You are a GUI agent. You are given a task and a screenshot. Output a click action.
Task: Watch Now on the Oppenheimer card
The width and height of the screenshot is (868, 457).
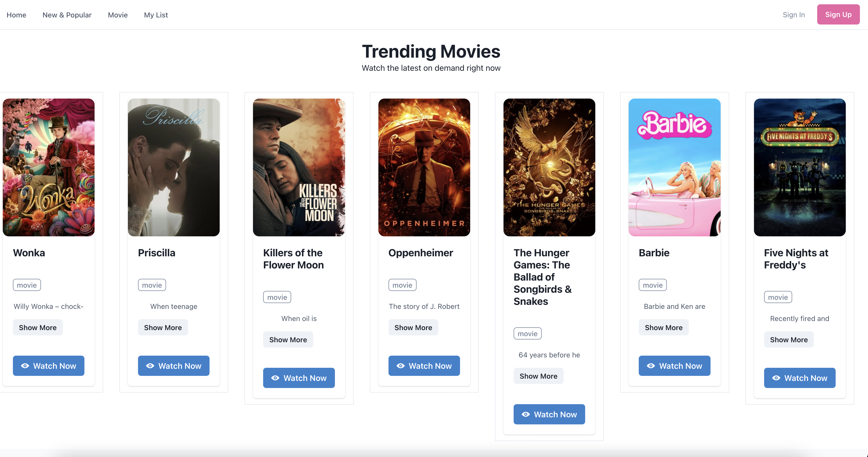424,366
